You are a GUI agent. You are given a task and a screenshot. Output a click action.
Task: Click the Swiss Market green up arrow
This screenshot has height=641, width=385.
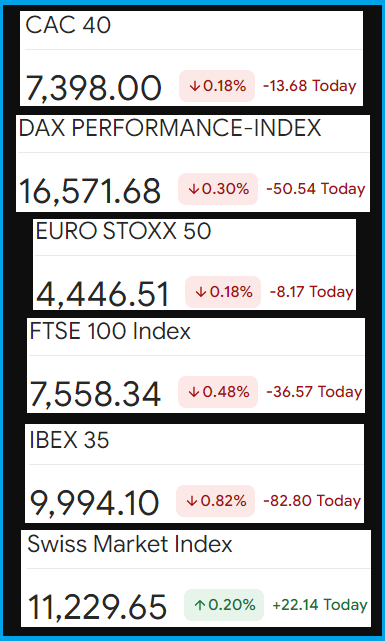(x=200, y=605)
